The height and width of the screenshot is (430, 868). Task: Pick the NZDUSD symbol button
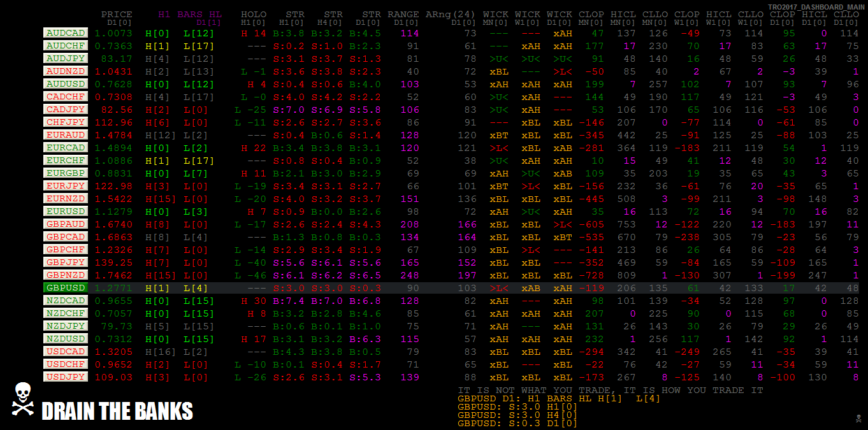tap(66, 338)
